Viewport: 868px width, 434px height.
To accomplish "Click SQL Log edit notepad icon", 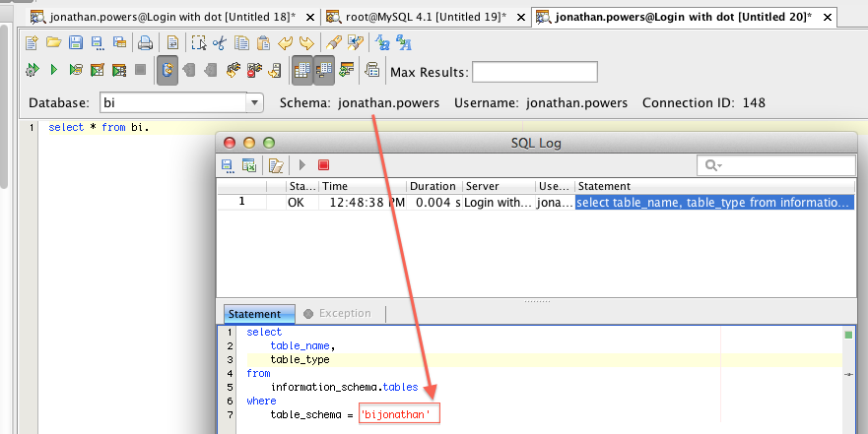I will click(x=276, y=164).
